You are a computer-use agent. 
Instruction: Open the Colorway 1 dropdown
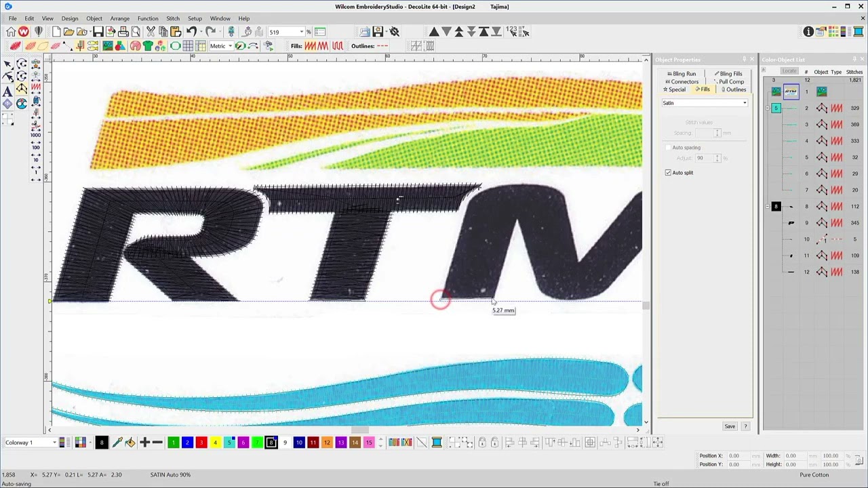54,443
